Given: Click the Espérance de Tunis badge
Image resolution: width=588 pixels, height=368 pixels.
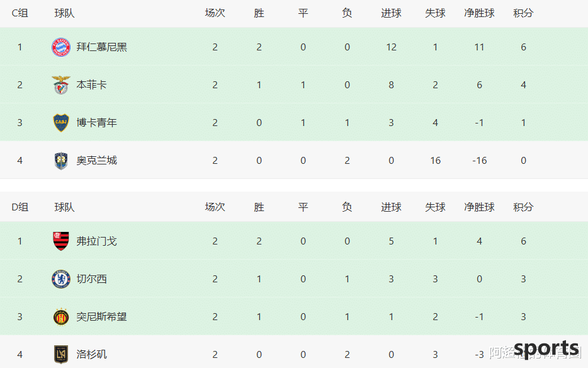Looking at the screenshot, I should tap(60, 317).
